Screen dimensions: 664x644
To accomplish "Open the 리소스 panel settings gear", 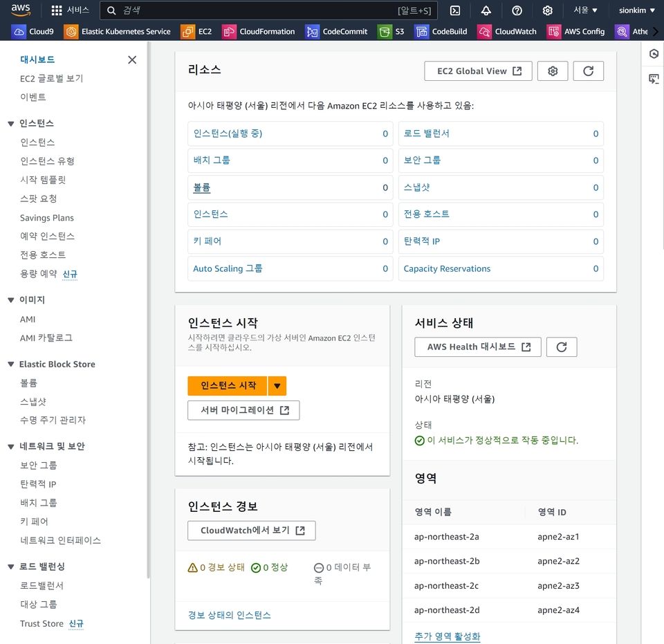I will click(553, 71).
